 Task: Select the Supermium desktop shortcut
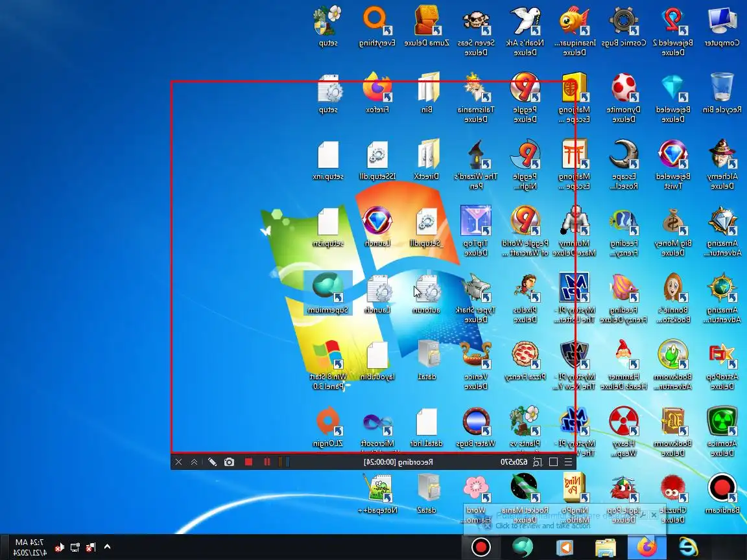pyautogui.click(x=327, y=294)
